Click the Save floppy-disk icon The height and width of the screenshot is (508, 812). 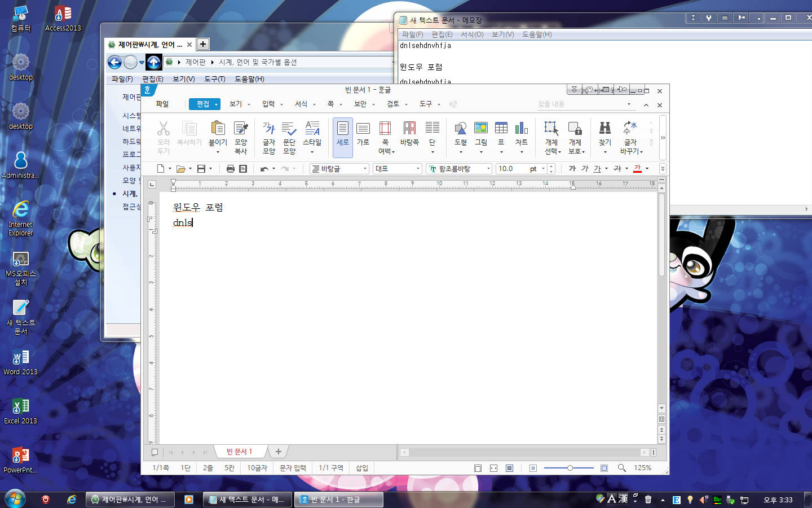[201, 169]
